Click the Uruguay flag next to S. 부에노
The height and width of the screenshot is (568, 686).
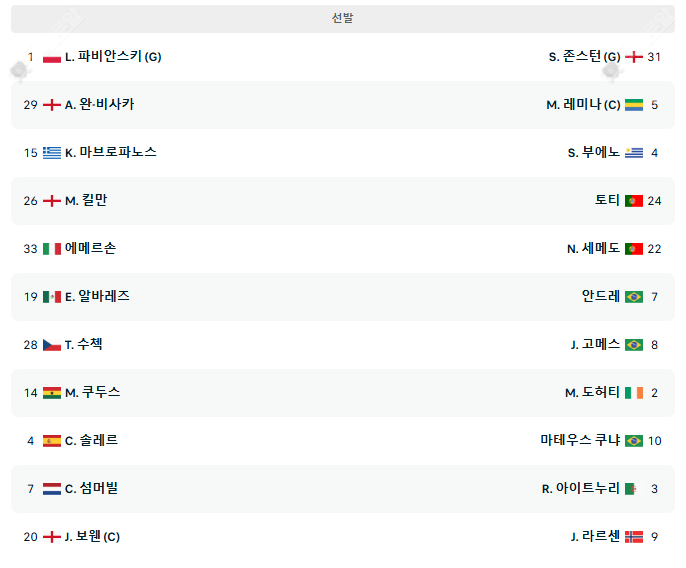coord(634,153)
